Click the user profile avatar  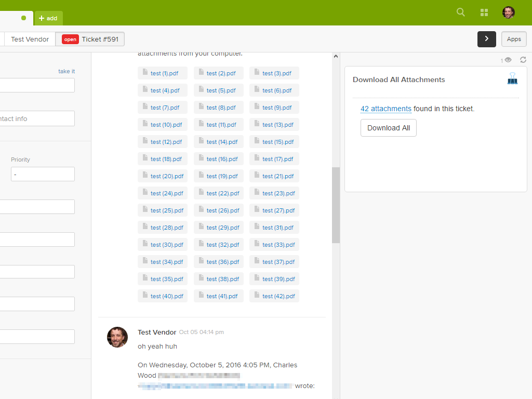tap(508, 12)
